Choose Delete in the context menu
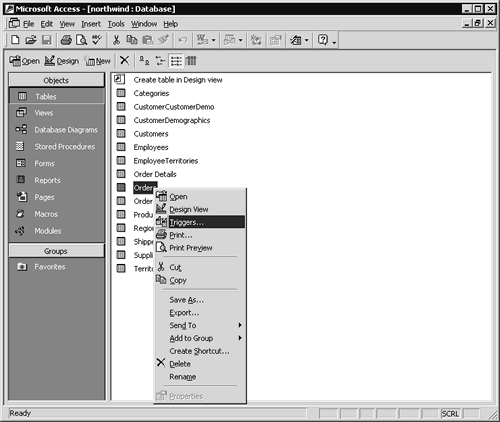 click(200, 364)
